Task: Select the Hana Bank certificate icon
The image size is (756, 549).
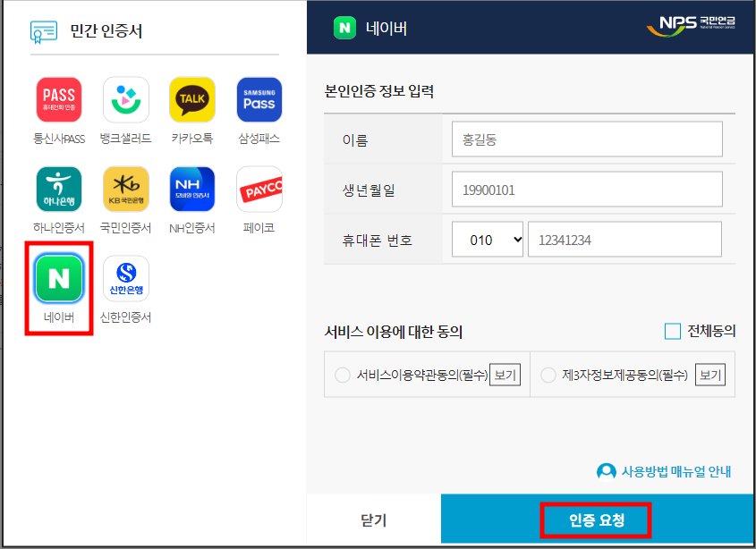Action: click(x=58, y=189)
